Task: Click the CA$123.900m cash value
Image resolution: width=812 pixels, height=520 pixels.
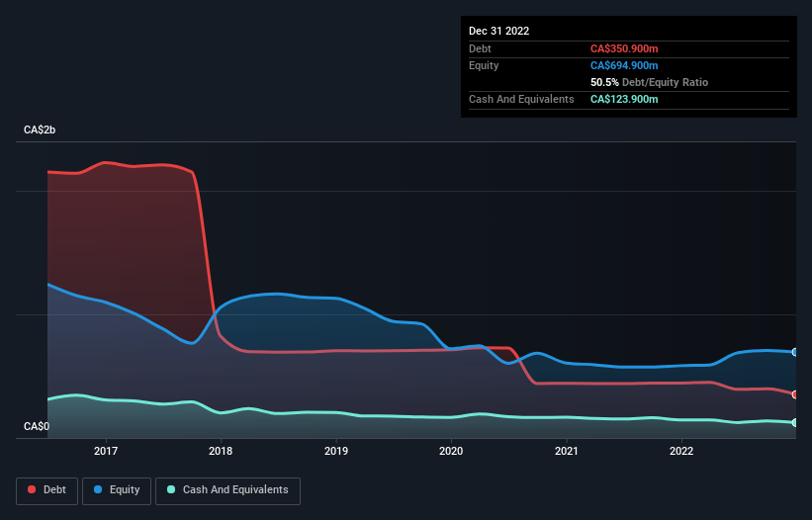Action: [624, 99]
